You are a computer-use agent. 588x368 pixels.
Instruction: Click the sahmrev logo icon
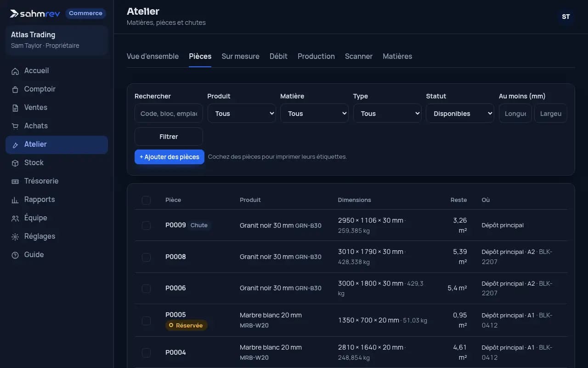point(15,13)
